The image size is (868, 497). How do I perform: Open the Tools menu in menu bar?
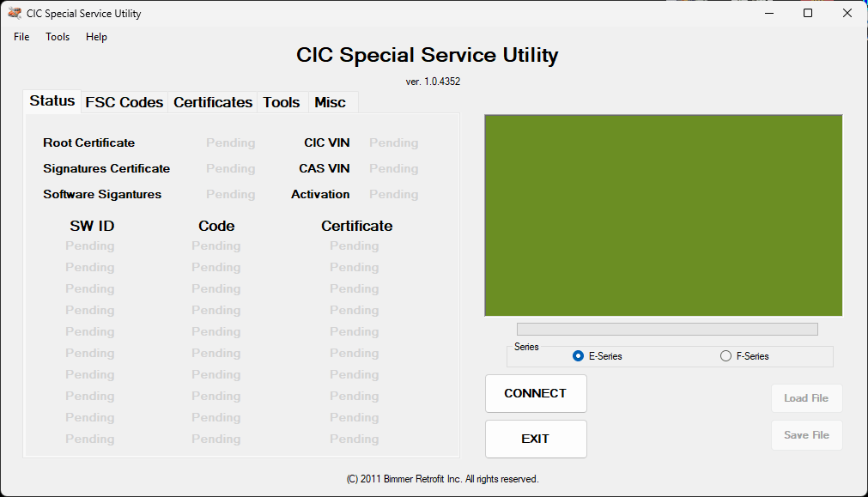click(58, 37)
